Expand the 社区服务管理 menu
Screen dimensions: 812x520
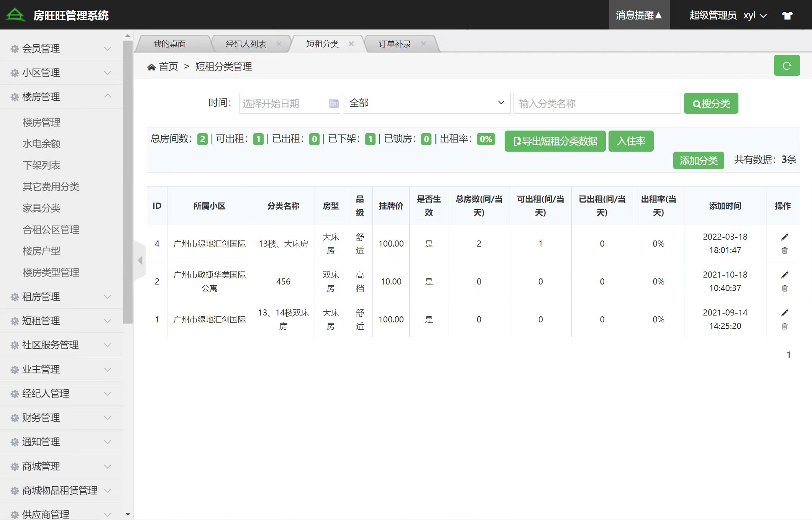click(x=61, y=345)
